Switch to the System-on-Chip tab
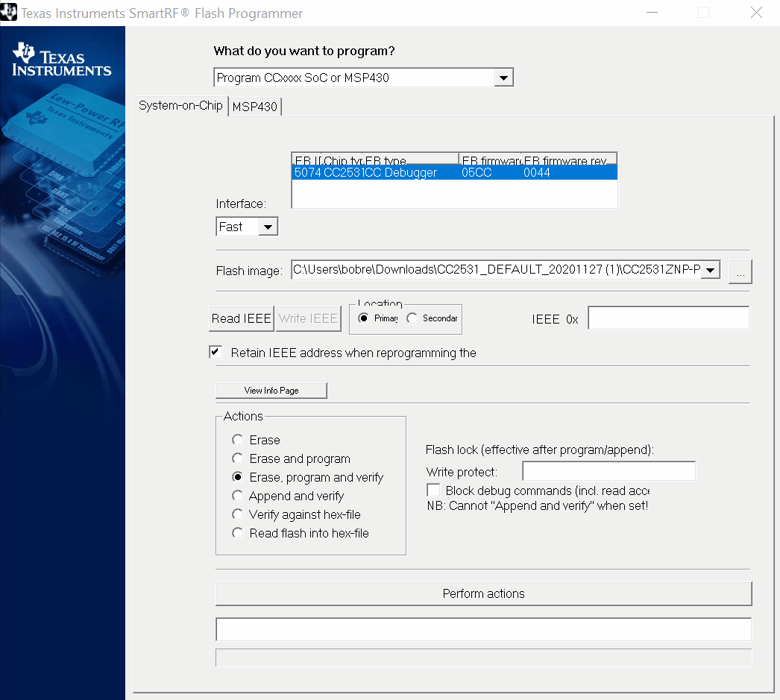Image resolution: width=780 pixels, height=700 pixels. coord(180,105)
